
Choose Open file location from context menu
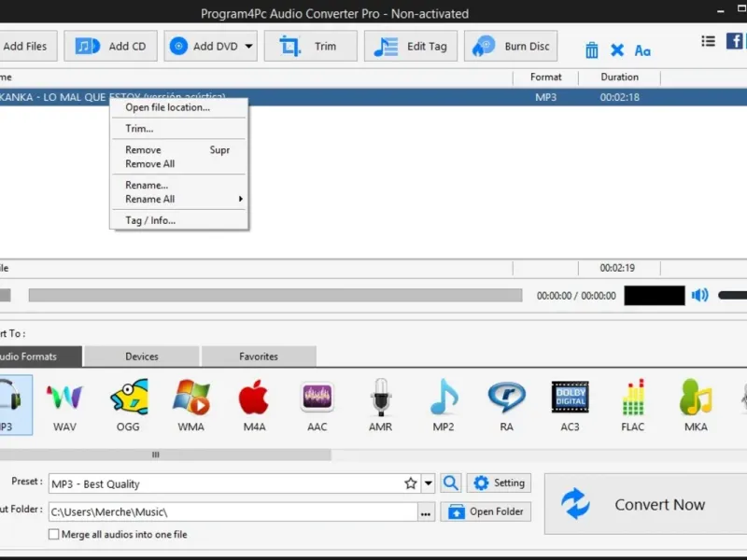179,107
